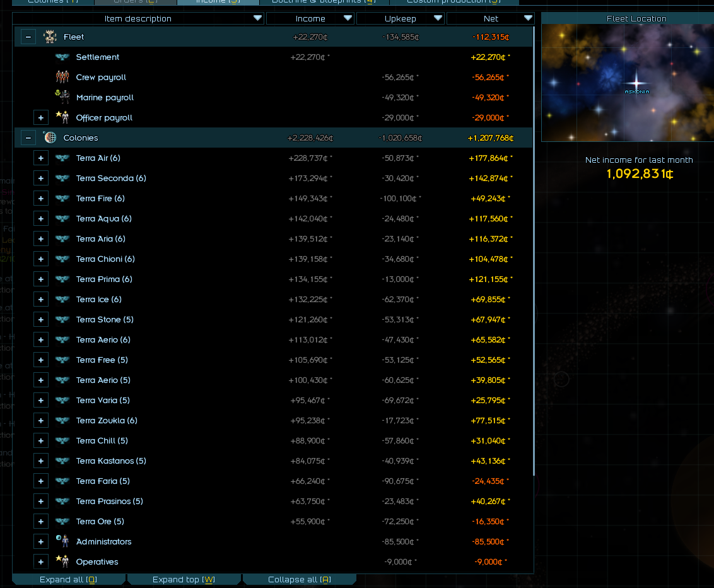The height and width of the screenshot is (588, 714).
Task: Click the Terra Chioni (6) colony icon
Action: (x=62, y=259)
